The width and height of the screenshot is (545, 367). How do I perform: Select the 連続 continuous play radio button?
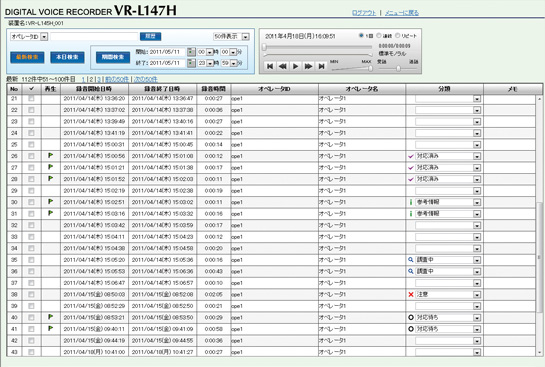[379, 35]
